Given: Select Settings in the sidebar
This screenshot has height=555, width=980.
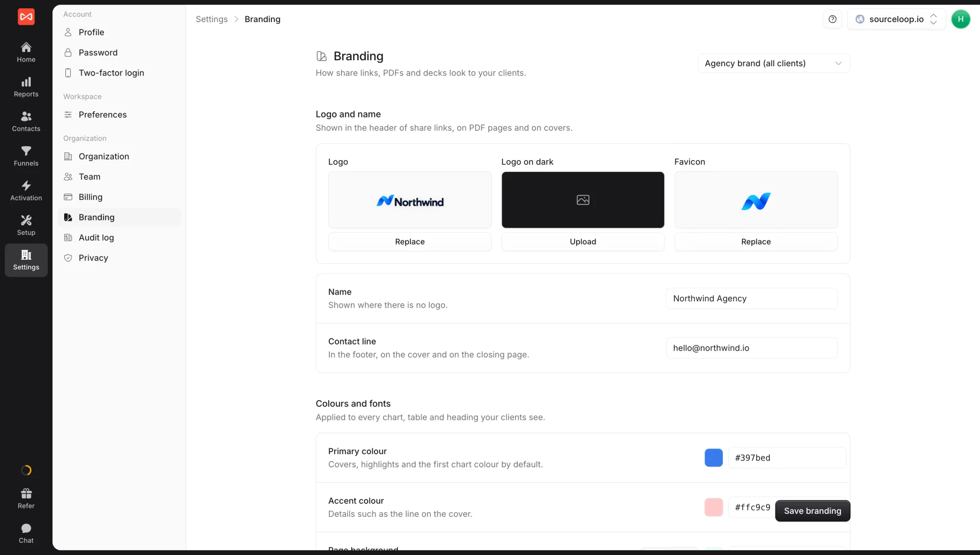Looking at the screenshot, I should 26,260.
